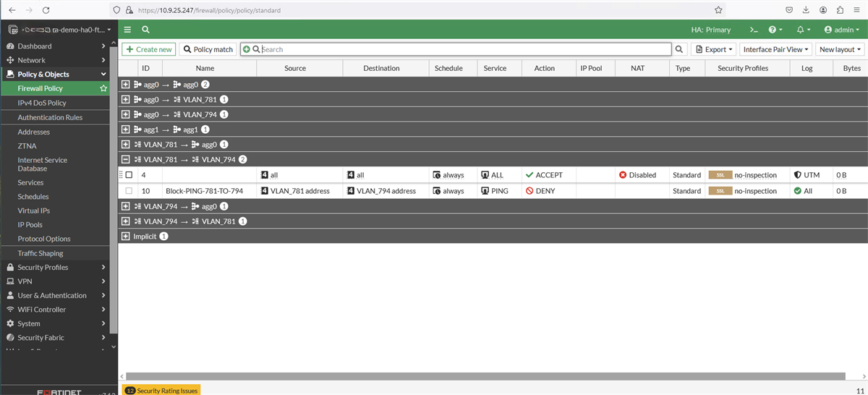Open Internet Service Database page

(x=43, y=164)
